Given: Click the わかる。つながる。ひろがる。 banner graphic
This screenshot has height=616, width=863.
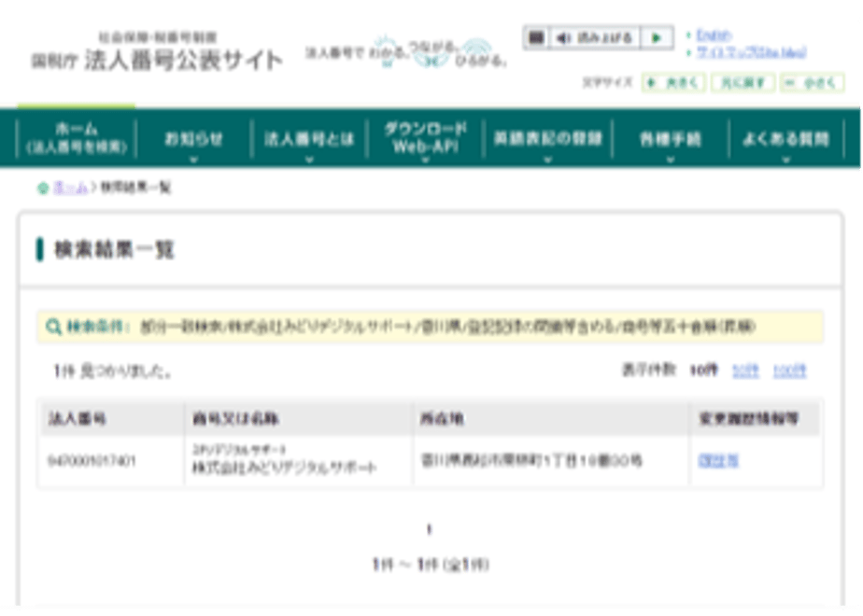Looking at the screenshot, I should [406, 53].
